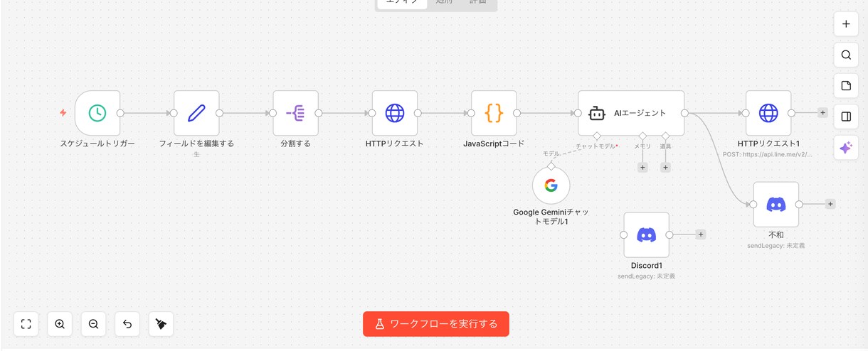Viewport: 868px width, 351px height.
Task: Zoom out of the canvas
Action: point(93,324)
